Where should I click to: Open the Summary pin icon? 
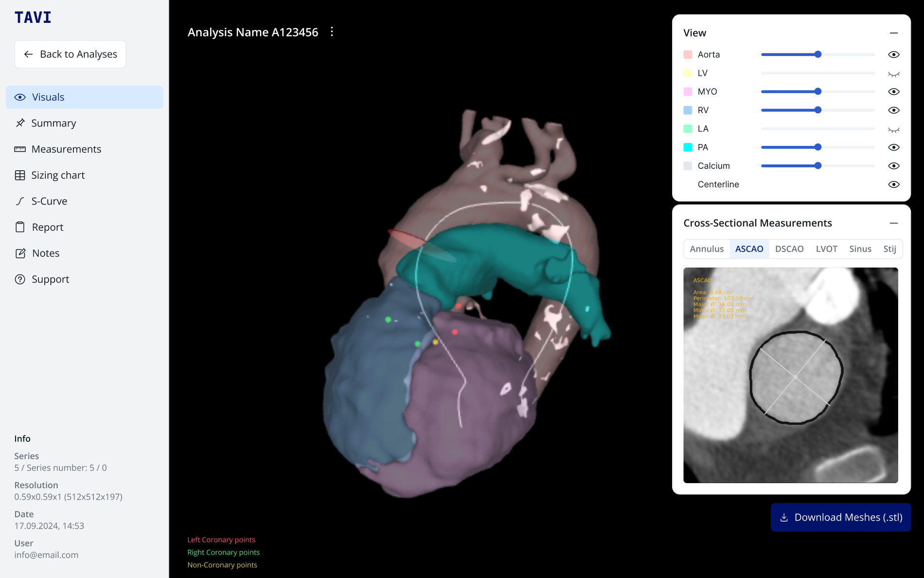pos(20,123)
